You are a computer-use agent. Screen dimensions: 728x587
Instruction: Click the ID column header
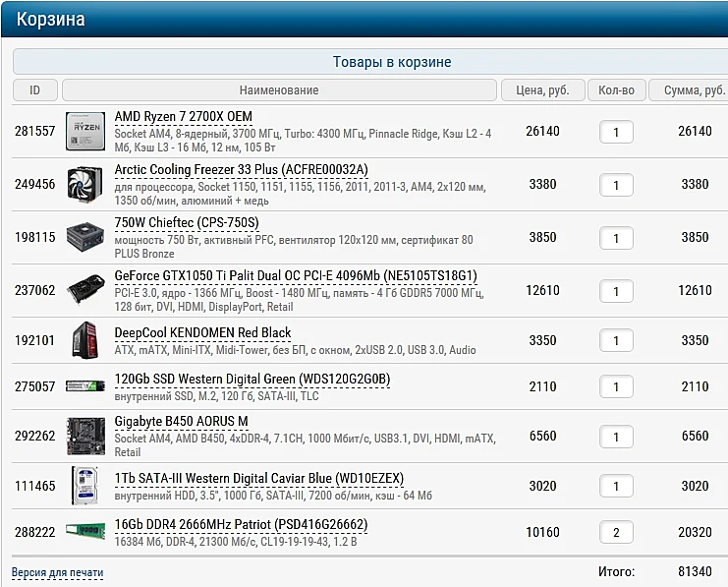[35, 90]
